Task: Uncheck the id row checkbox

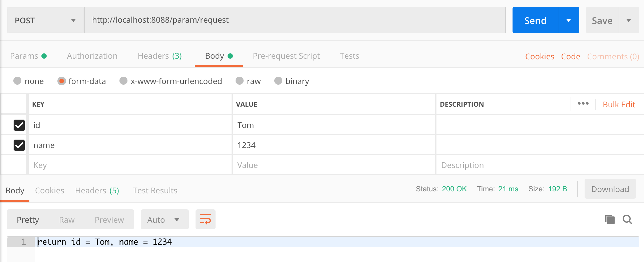Action: (x=19, y=125)
